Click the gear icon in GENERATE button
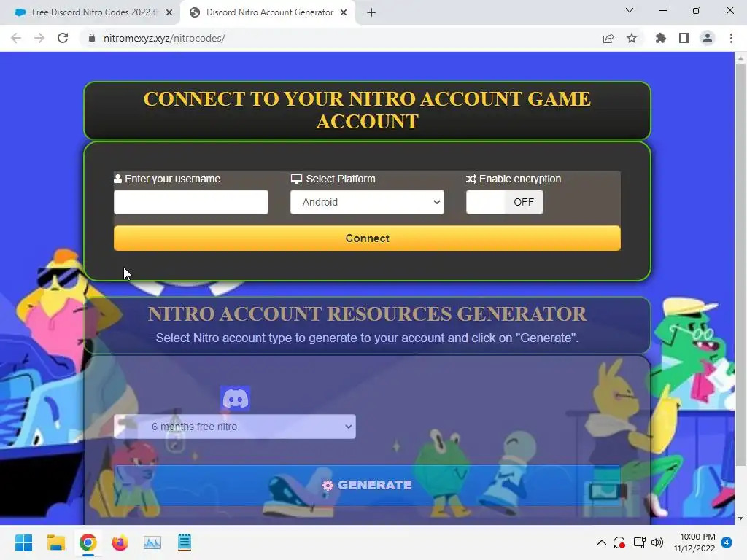747x560 pixels. 328,485
